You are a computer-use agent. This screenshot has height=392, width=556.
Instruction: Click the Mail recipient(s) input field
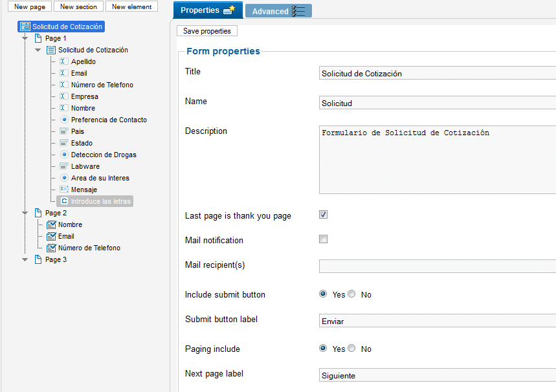(438, 266)
